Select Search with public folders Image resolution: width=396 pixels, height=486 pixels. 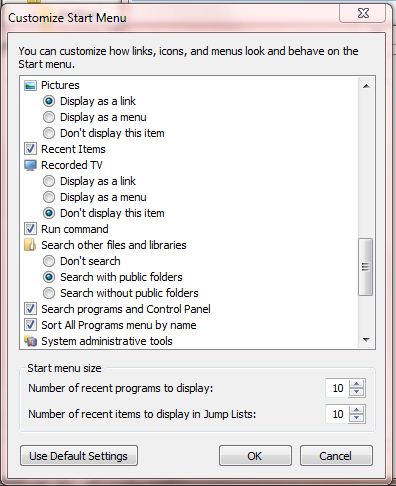49,277
